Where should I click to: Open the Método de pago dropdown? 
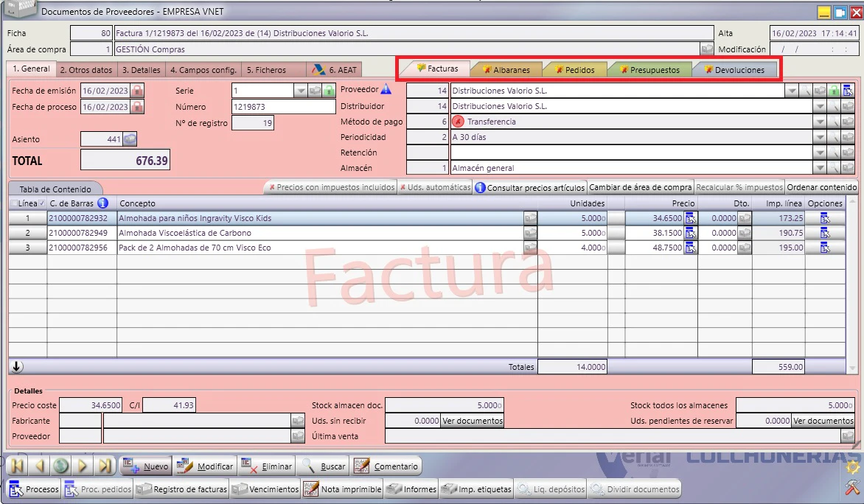coord(820,122)
